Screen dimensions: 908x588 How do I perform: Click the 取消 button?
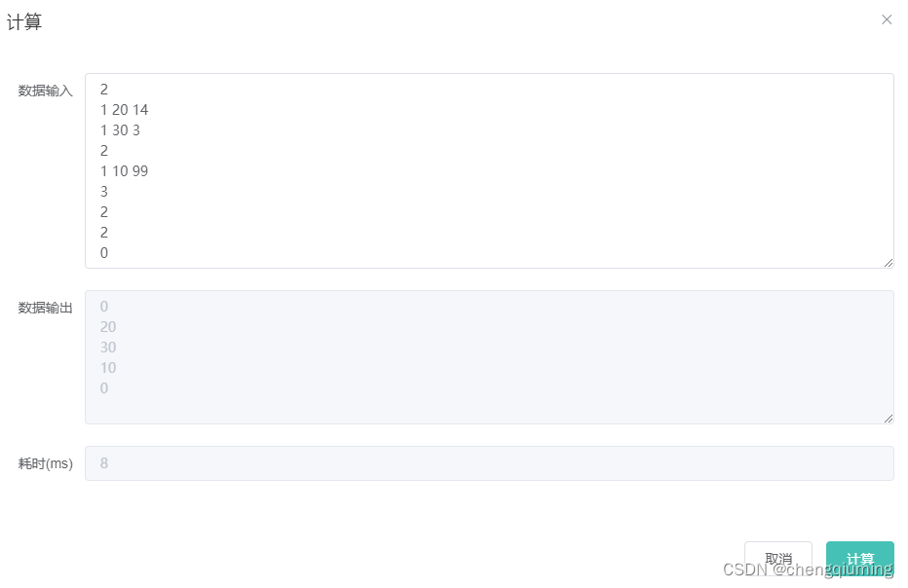777,559
